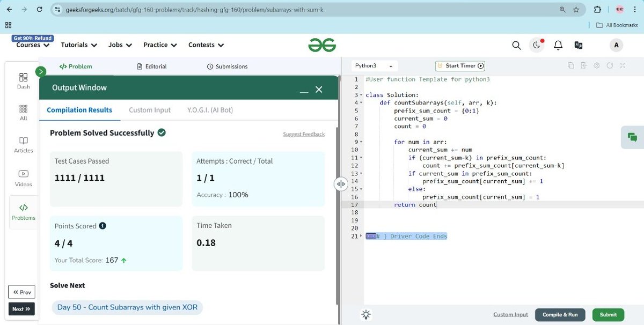This screenshot has width=644, height=325.
Task: Click the green sidebar expand arrow
Action: click(41, 71)
